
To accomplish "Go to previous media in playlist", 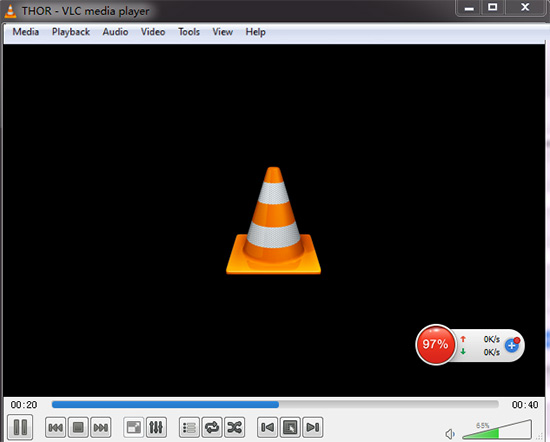I will coord(55,427).
